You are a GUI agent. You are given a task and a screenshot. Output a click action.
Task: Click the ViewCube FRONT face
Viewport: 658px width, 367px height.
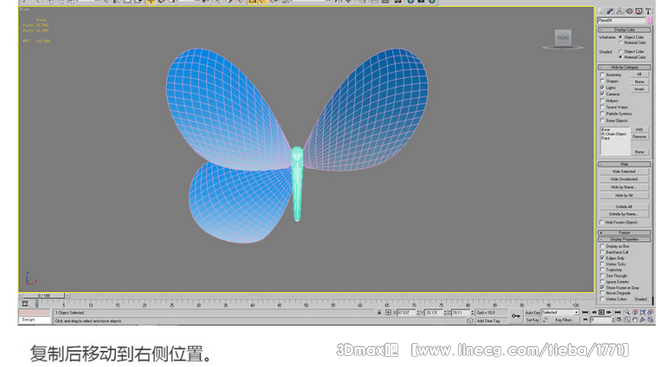coord(563,38)
